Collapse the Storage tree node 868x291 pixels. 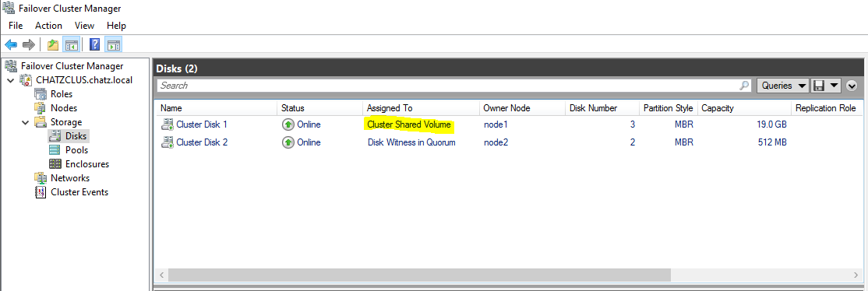(x=26, y=122)
